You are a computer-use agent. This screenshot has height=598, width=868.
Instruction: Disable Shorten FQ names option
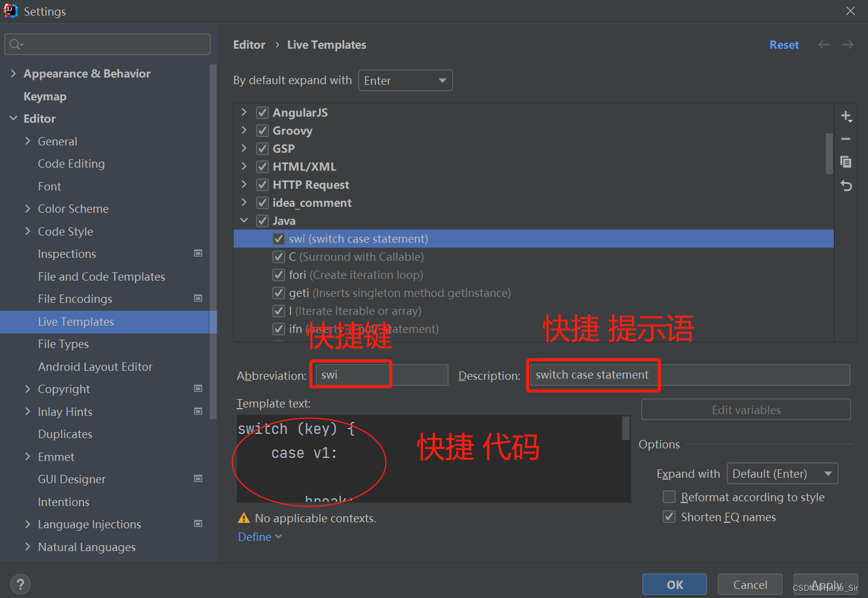click(x=669, y=517)
